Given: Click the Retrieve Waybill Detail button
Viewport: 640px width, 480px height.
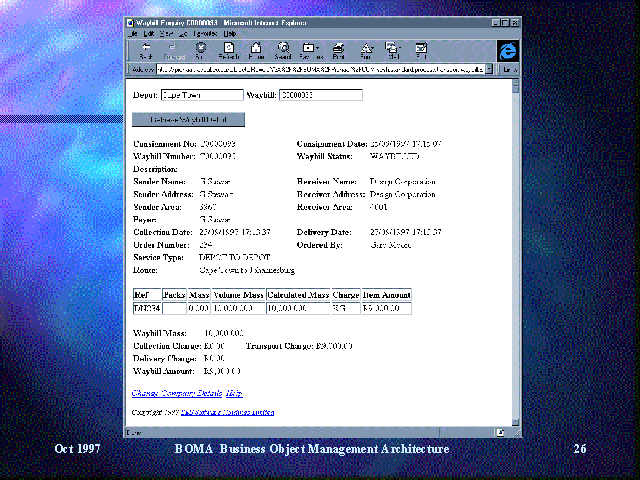Looking at the screenshot, I should 188,120.
